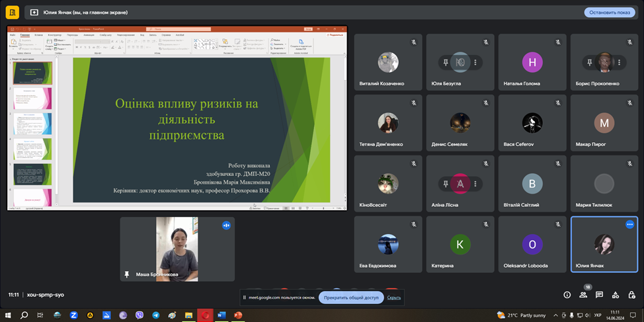Open Zoom from the taskbar

click(x=74, y=315)
